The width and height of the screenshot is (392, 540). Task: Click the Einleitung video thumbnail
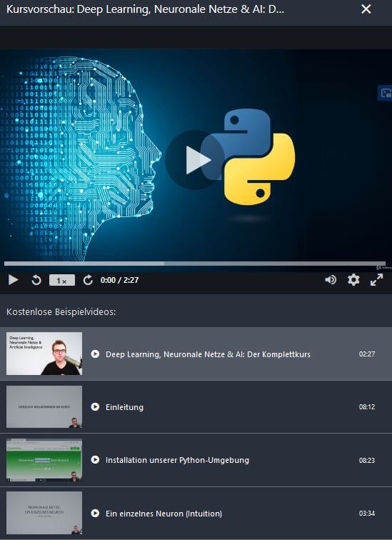(x=44, y=406)
